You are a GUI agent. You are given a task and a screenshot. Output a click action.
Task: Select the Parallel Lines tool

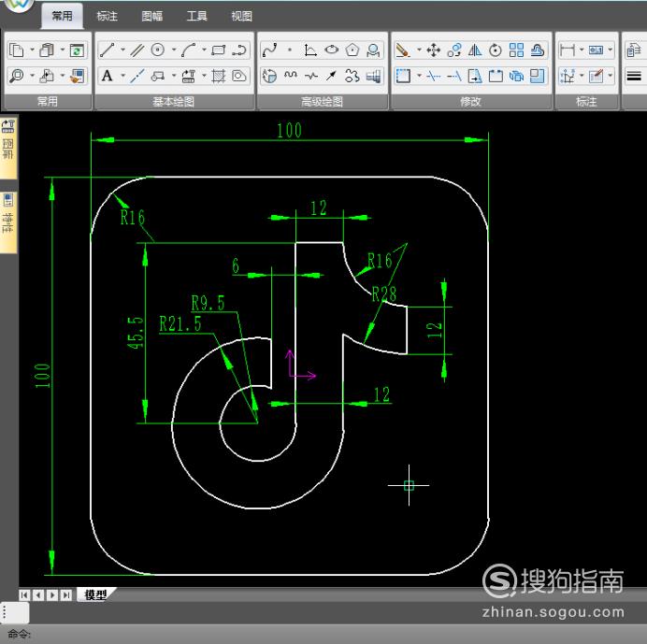(137, 50)
